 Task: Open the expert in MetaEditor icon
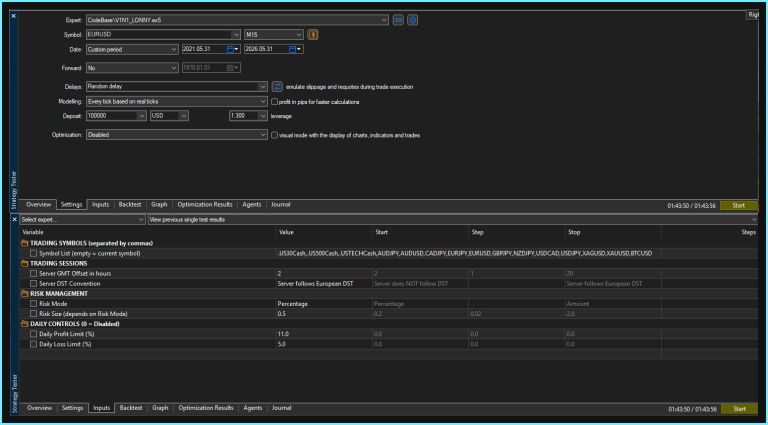[x=398, y=20]
